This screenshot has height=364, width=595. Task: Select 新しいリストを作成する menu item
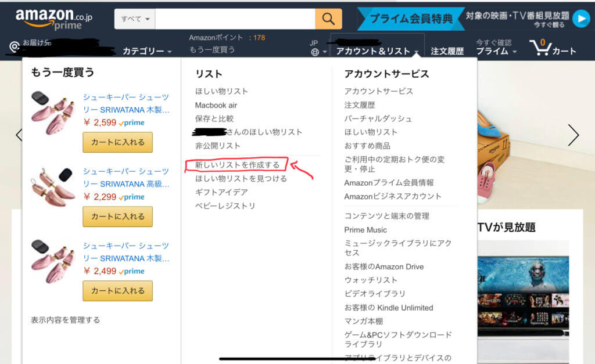237,165
